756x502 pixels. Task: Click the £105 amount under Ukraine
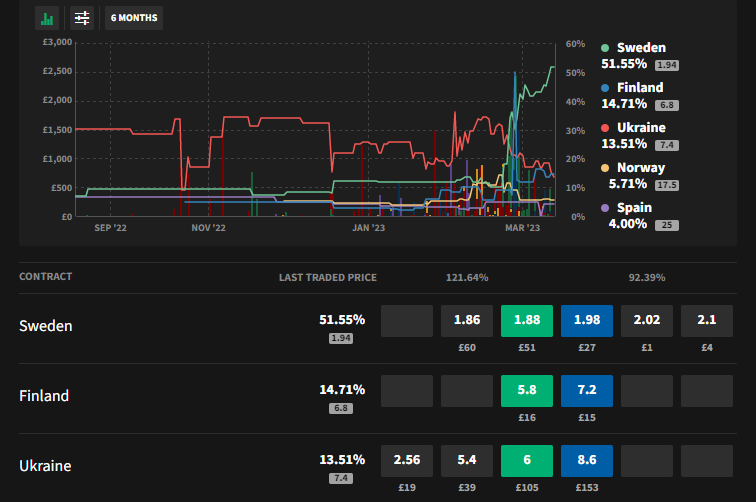527,488
